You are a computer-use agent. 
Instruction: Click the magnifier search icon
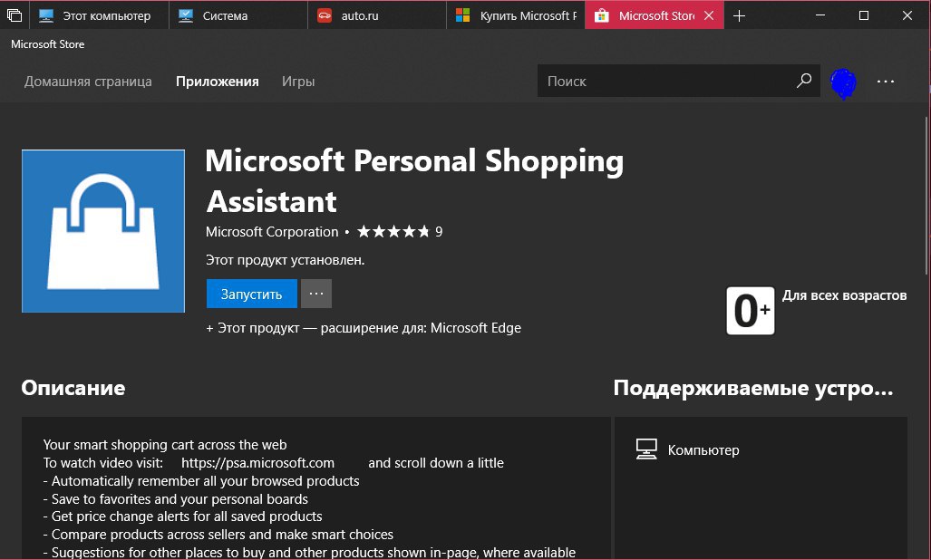click(804, 81)
